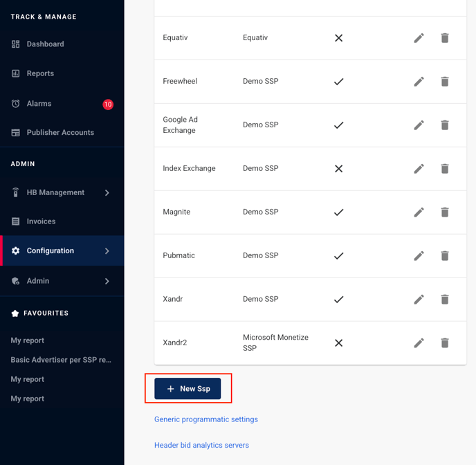The height and width of the screenshot is (465, 476).
Task: Click the Configuration gear icon
Action: [x=15, y=250]
